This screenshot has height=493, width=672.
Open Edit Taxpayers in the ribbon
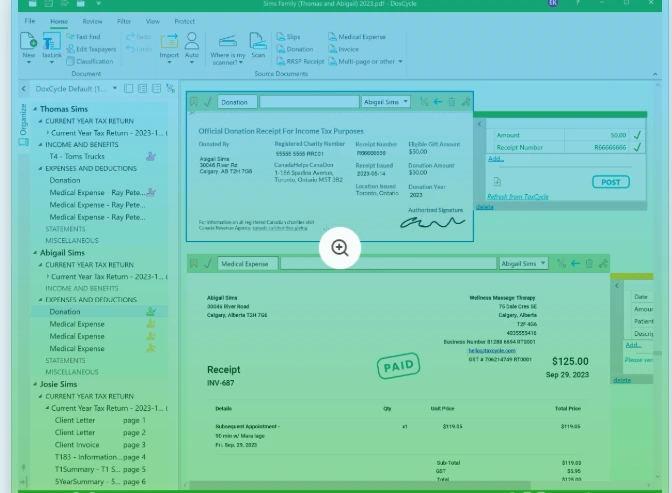pos(91,49)
